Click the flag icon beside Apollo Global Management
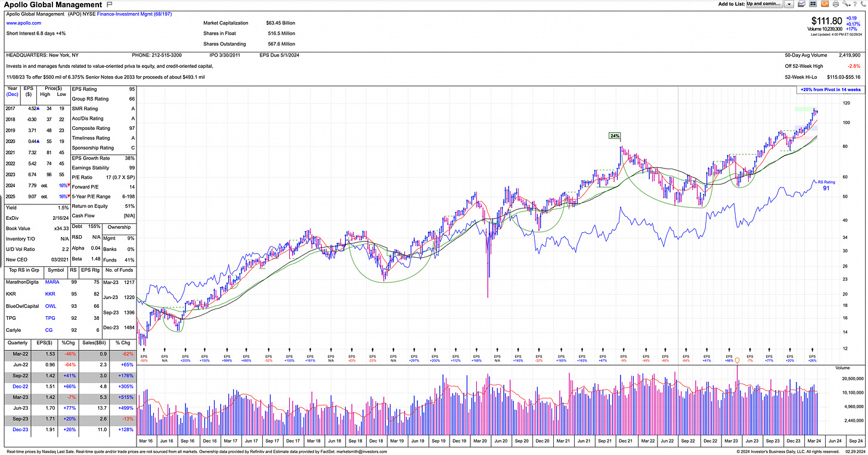The width and height of the screenshot is (868, 455). pos(108,4)
